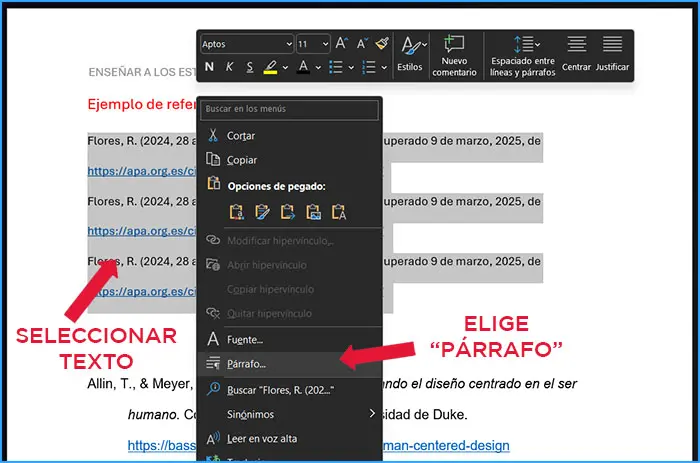Toggle bold with the N button
The width and height of the screenshot is (700, 463).
click(x=209, y=67)
